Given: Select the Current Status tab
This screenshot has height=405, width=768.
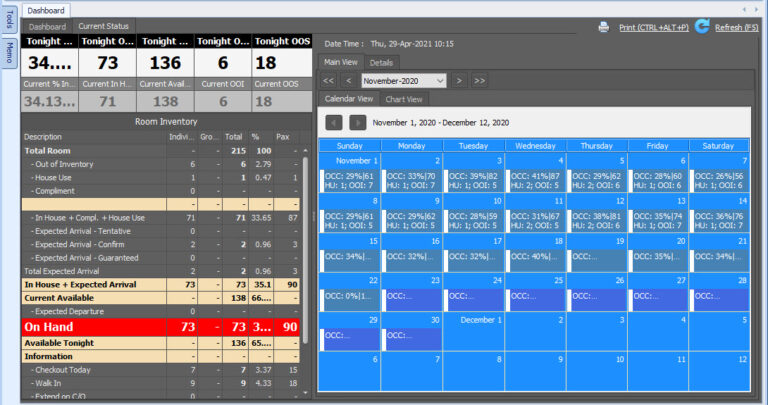Looking at the screenshot, I should 105,26.
